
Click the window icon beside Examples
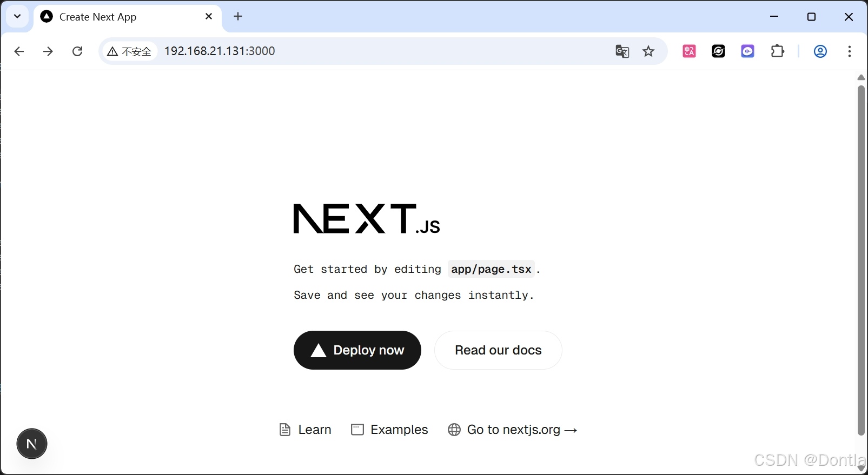[357, 430]
